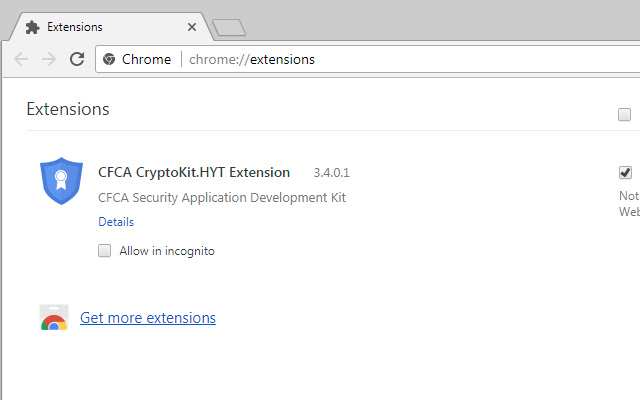Image resolution: width=640 pixels, height=400 pixels.
Task: Open the Get more extensions link
Action: pyautogui.click(x=148, y=318)
